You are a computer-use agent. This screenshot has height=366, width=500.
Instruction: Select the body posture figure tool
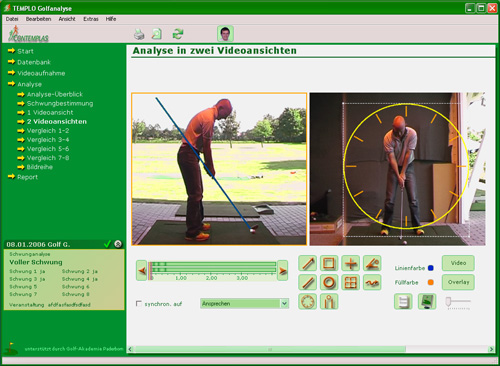(329, 302)
